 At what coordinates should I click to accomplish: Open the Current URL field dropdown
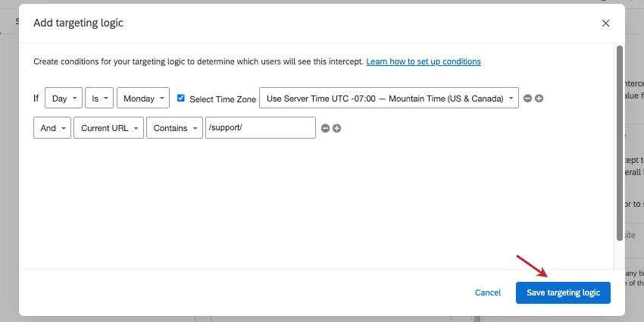click(x=108, y=128)
